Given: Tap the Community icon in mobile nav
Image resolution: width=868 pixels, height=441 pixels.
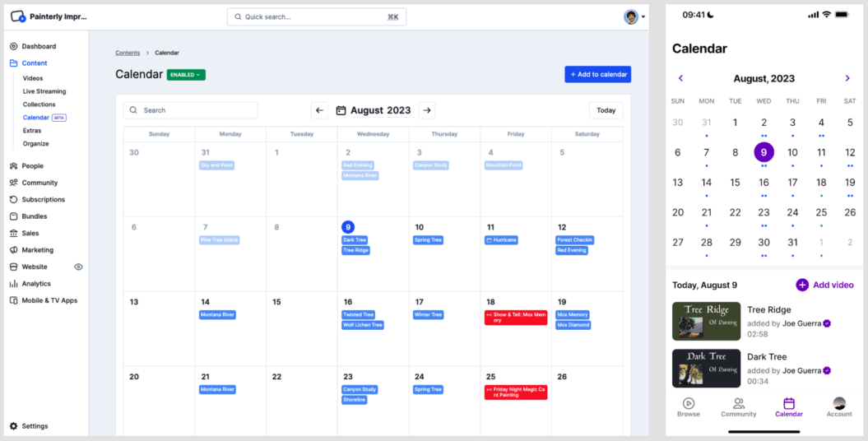Looking at the screenshot, I should pos(739,403).
